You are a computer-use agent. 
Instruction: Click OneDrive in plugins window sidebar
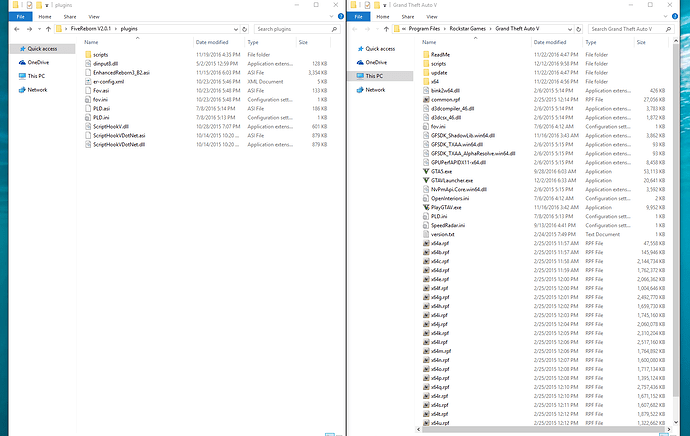tap(38, 62)
